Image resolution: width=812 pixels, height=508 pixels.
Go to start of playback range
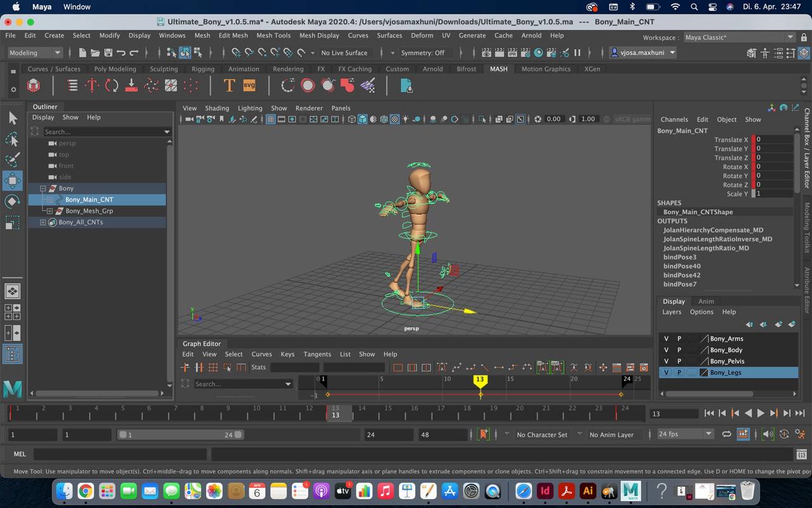click(709, 413)
